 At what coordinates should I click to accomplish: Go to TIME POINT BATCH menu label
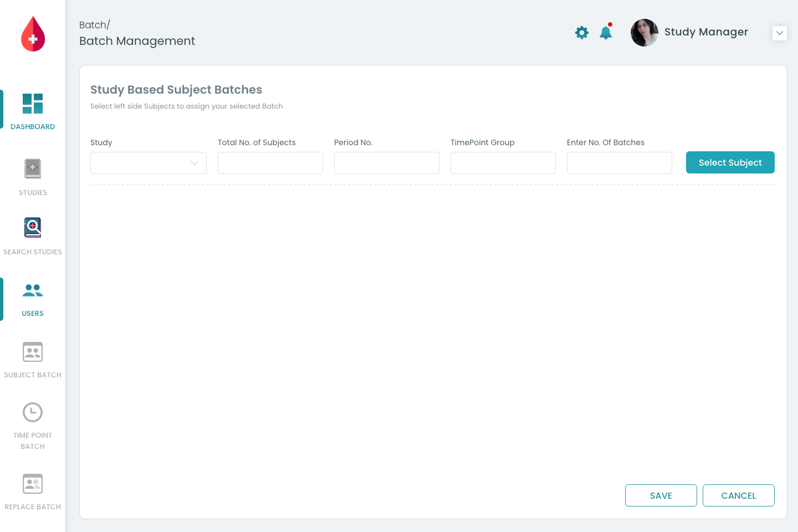pos(33,441)
